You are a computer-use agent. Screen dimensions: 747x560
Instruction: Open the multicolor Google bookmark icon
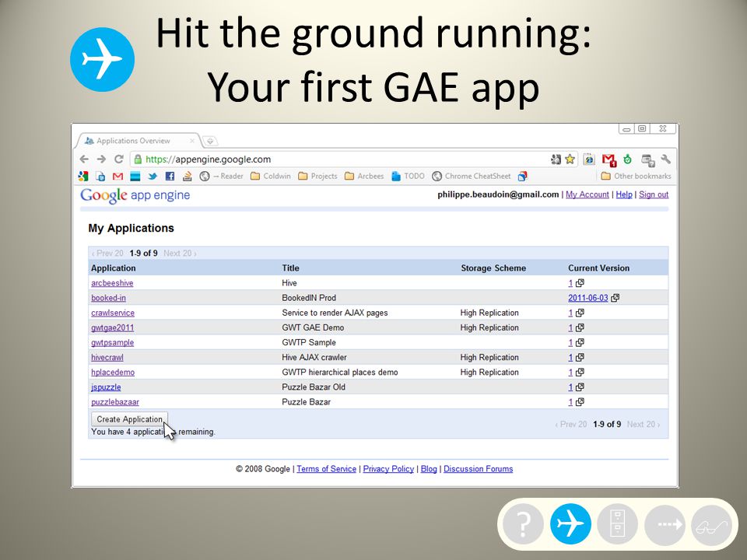click(83, 177)
